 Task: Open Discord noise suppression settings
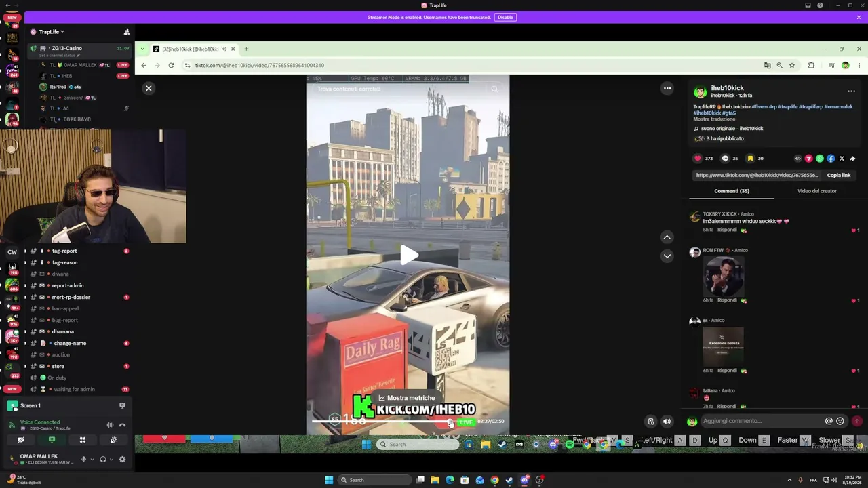pyautogui.click(x=110, y=426)
